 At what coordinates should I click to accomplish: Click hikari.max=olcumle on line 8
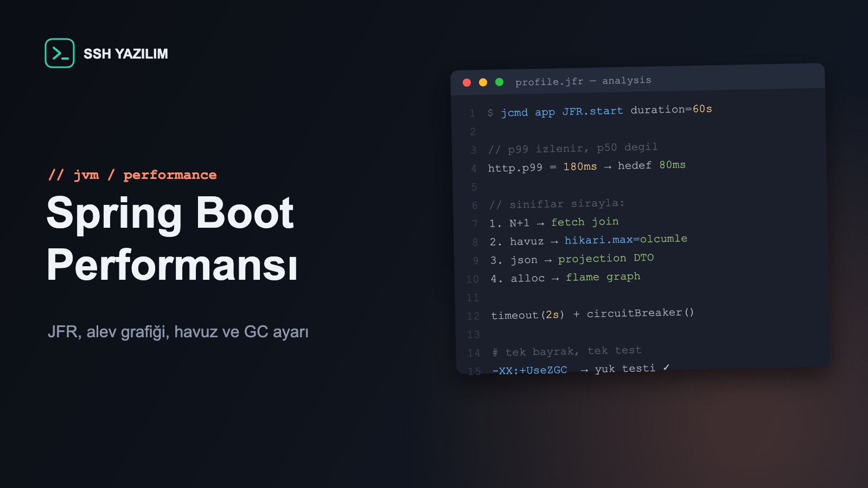626,240
